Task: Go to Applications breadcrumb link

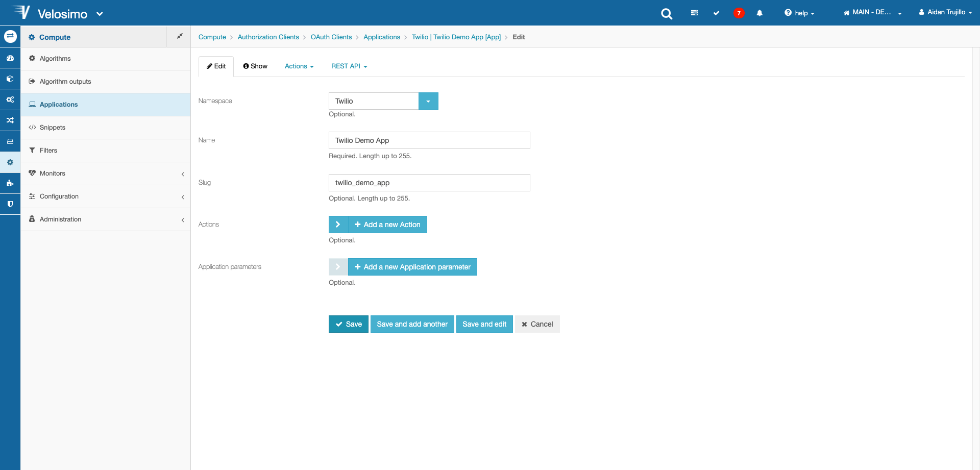Action: click(382, 37)
